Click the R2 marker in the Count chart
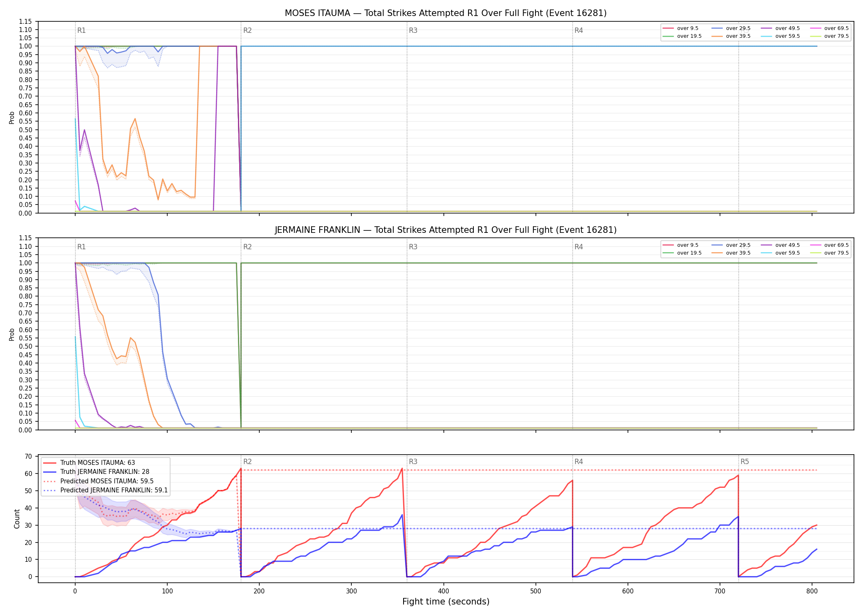 tap(247, 462)
